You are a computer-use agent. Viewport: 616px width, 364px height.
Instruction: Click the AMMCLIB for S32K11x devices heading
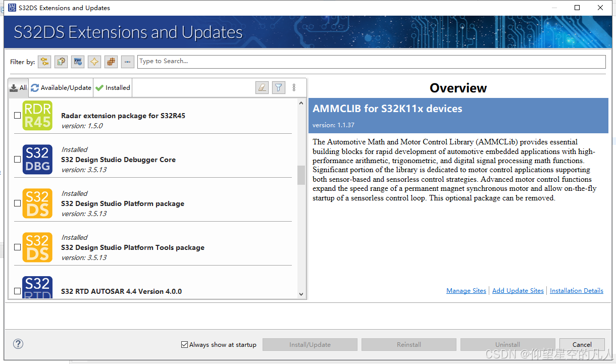[x=387, y=109]
